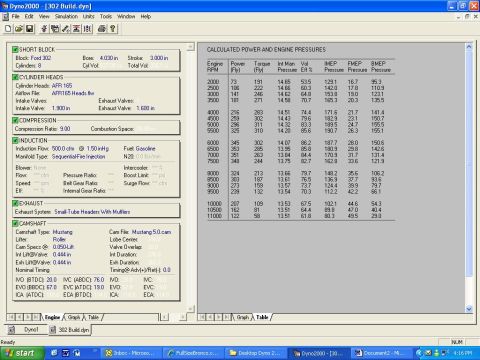
Task: Toggle the CAMSHAFT checkbox
Action: pyautogui.click(x=15, y=223)
